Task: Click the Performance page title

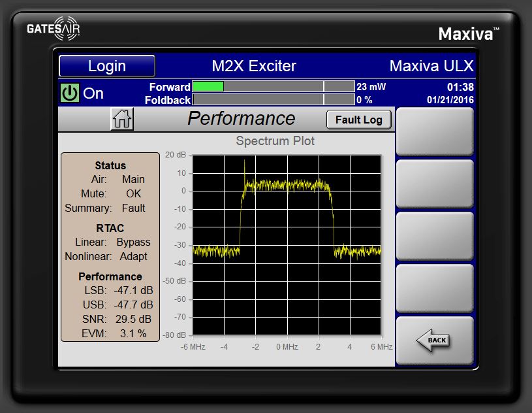Action: pos(242,118)
